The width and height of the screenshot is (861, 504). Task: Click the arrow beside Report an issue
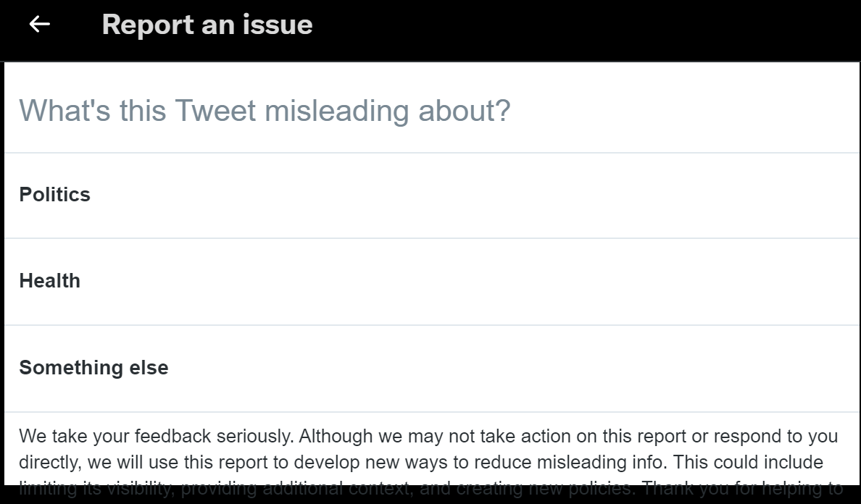pyautogui.click(x=40, y=24)
